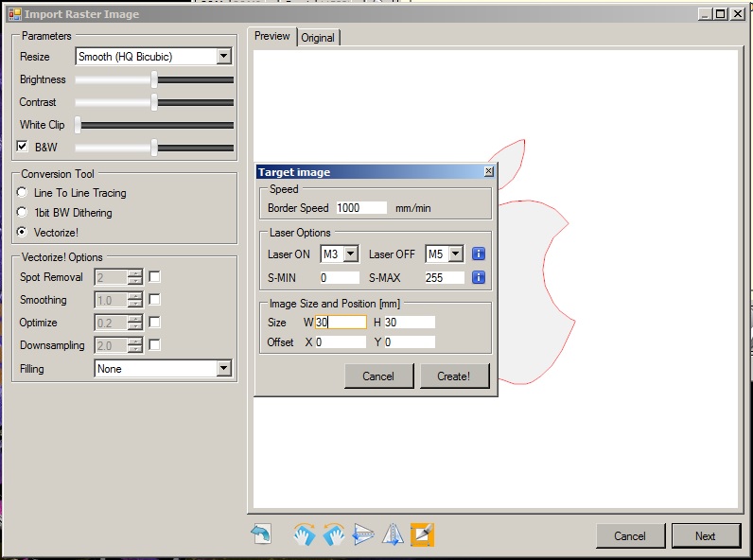
Task: Select the orange crop image tool
Action: (x=422, y=535)
